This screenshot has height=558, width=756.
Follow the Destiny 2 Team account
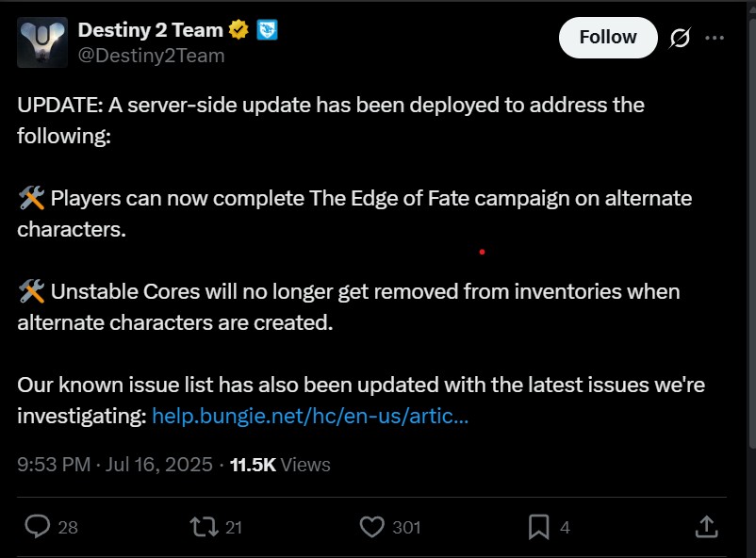(x=608, y=38)
